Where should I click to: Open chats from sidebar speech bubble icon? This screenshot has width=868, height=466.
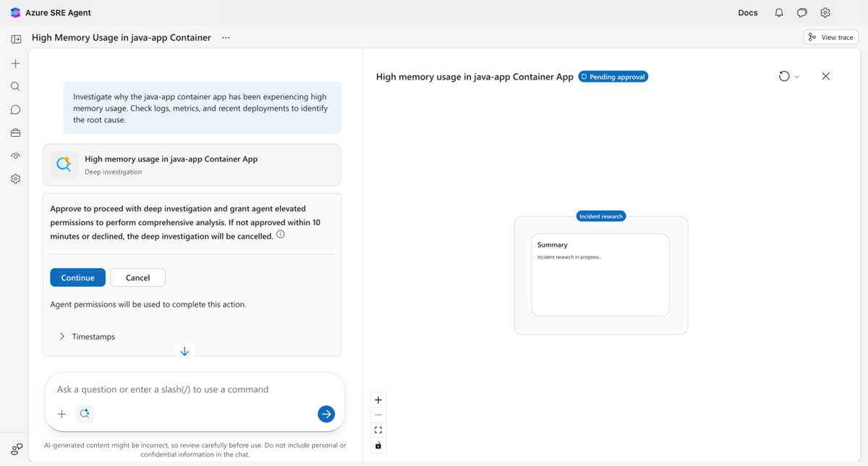(x=16, y=110)
